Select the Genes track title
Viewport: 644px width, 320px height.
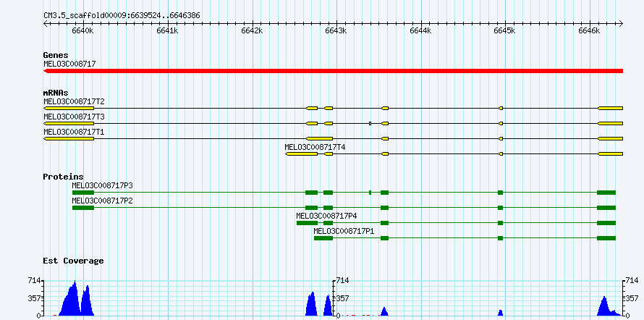tap(56, 55)
